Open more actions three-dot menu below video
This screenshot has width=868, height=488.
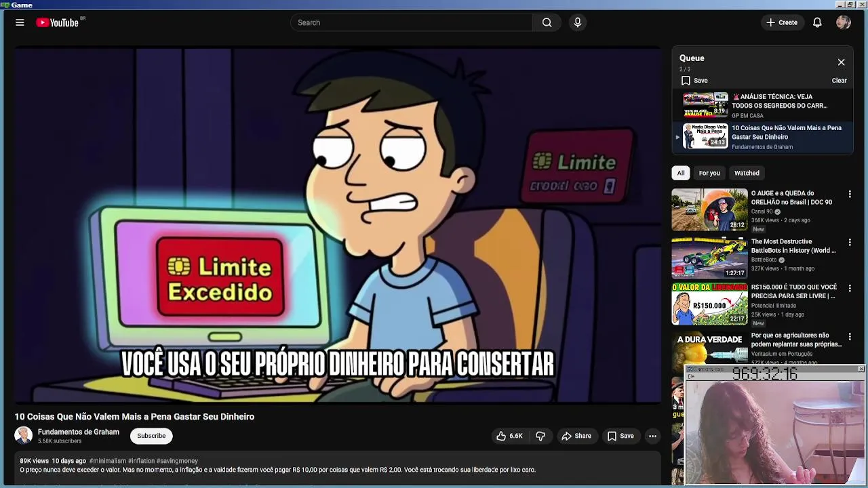pos(652,436)
